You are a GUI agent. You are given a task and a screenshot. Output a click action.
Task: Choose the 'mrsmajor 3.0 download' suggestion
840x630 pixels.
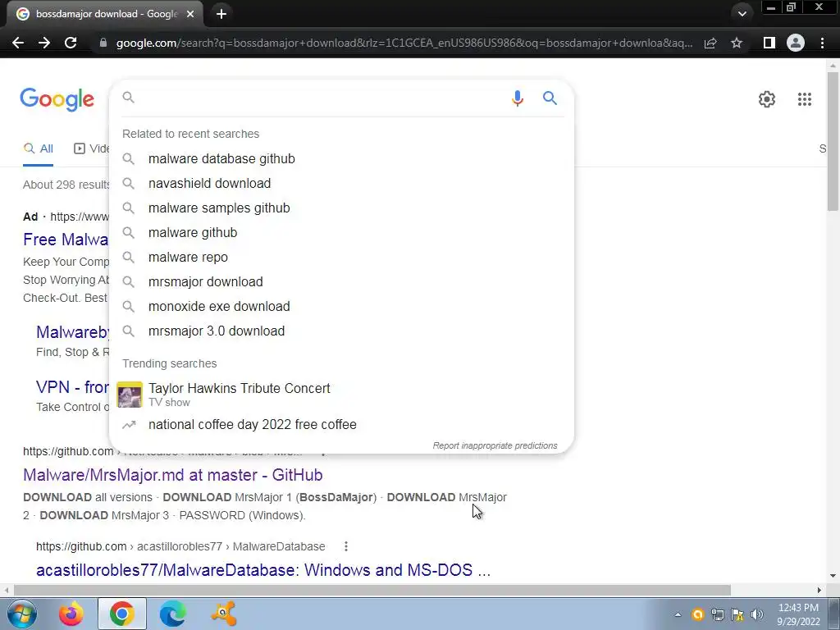point(341,331)
